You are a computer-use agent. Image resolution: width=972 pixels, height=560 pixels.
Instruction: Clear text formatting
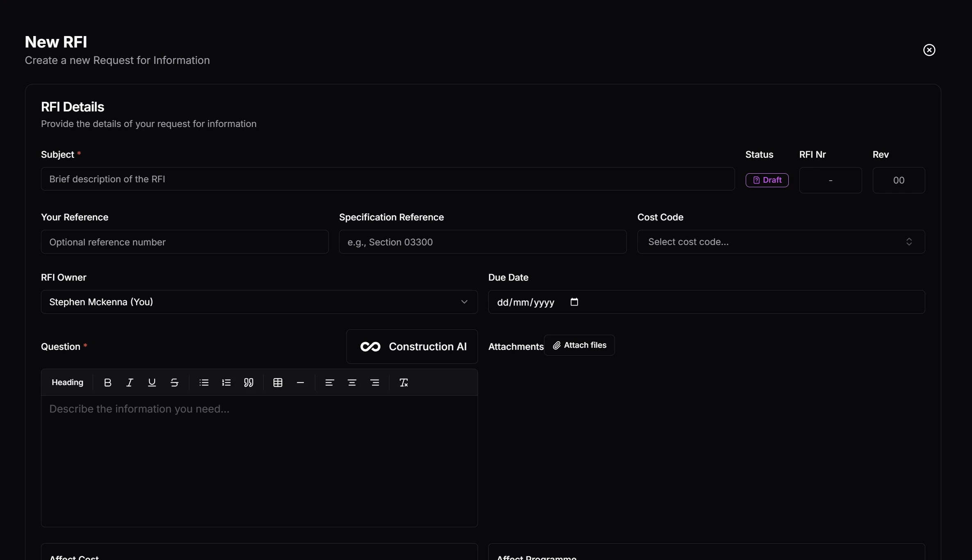(x=404, y=382)
